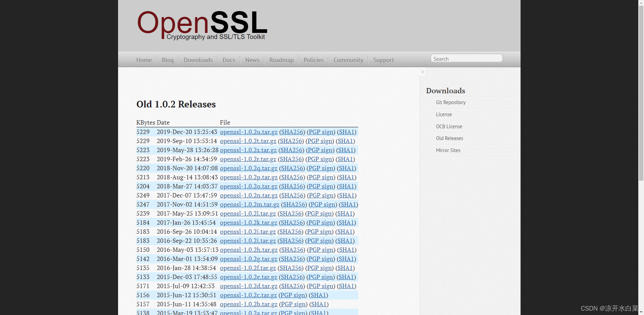Viewport: 644px width, 315px height.
Task: Open PGP sign for openssl-1.0.2m
Action: click(323, 205)
